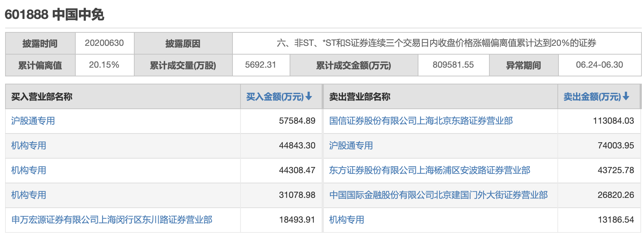Viewport: 644px width, 235px height.
Task: Open 机构专用 link with 44308.47 amount
Action: [x=29, y=170]
